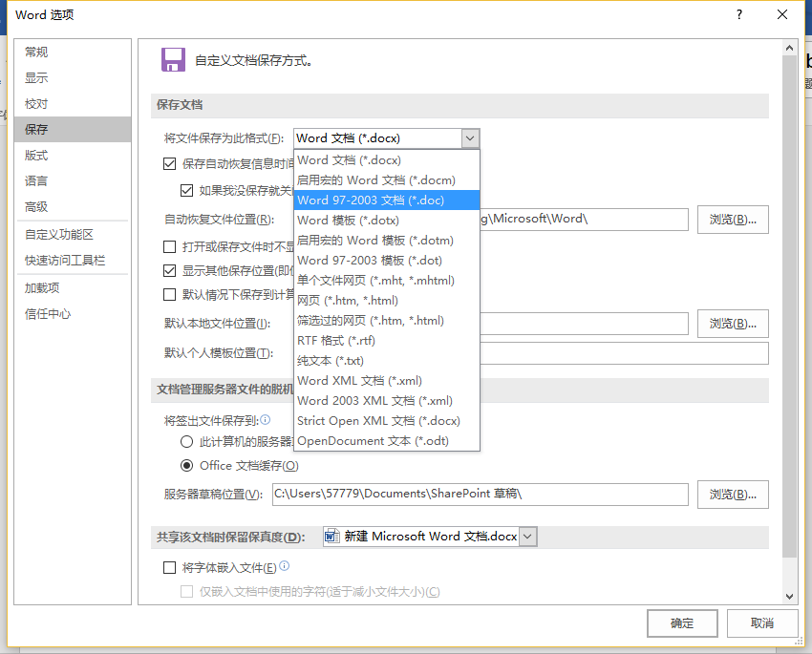Choose Word 模板 (*.dotx) format
This screenshot has width=812, height=654.
(386, 221)
